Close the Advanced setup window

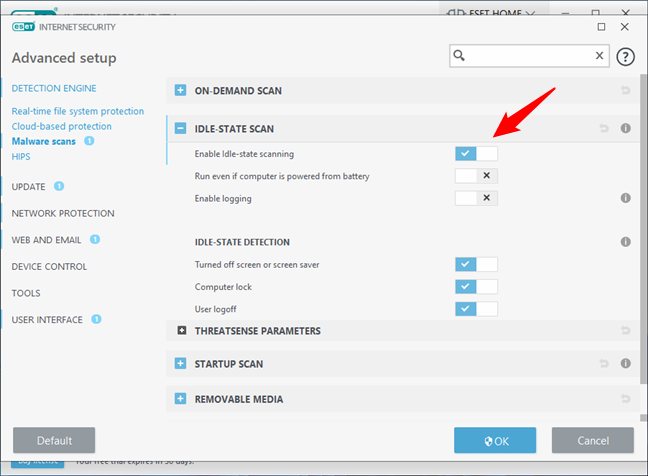624,27
